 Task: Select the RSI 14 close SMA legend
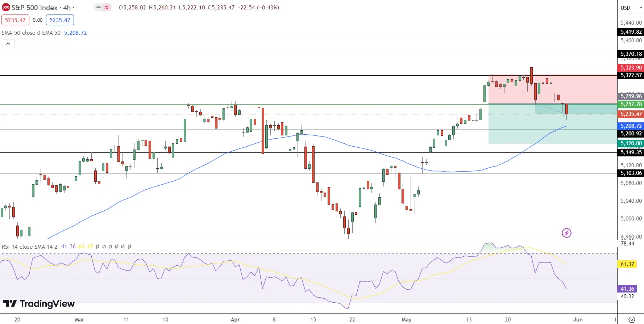(30, 247)
